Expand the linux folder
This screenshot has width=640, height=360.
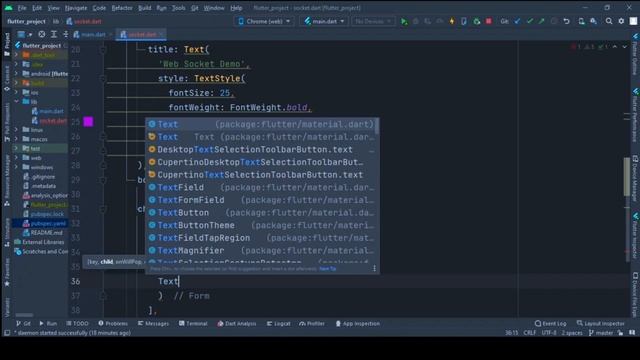coord(16,129)
